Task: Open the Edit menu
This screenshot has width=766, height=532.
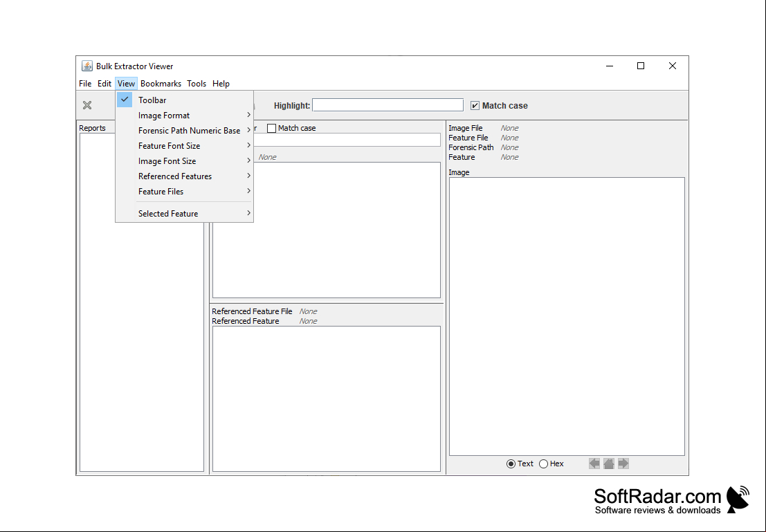Action: point(104,84)
